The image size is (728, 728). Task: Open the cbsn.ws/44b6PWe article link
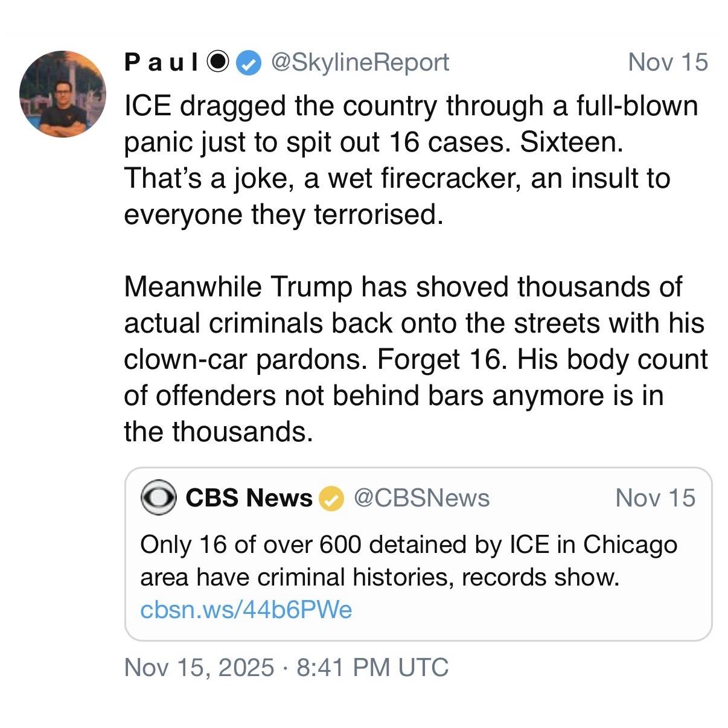pos(246,610)
